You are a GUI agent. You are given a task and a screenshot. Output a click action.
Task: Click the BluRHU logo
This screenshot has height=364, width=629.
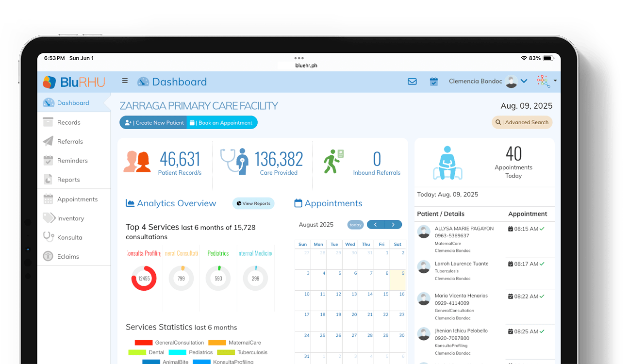point(74,82)
